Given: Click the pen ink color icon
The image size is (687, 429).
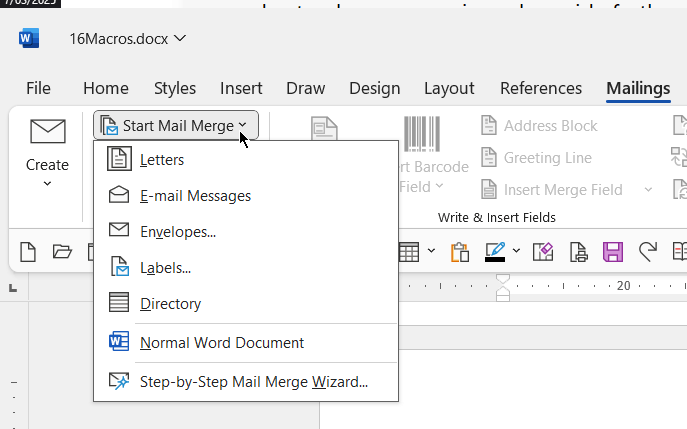Looking at the screenshot, I should (495, 252).
